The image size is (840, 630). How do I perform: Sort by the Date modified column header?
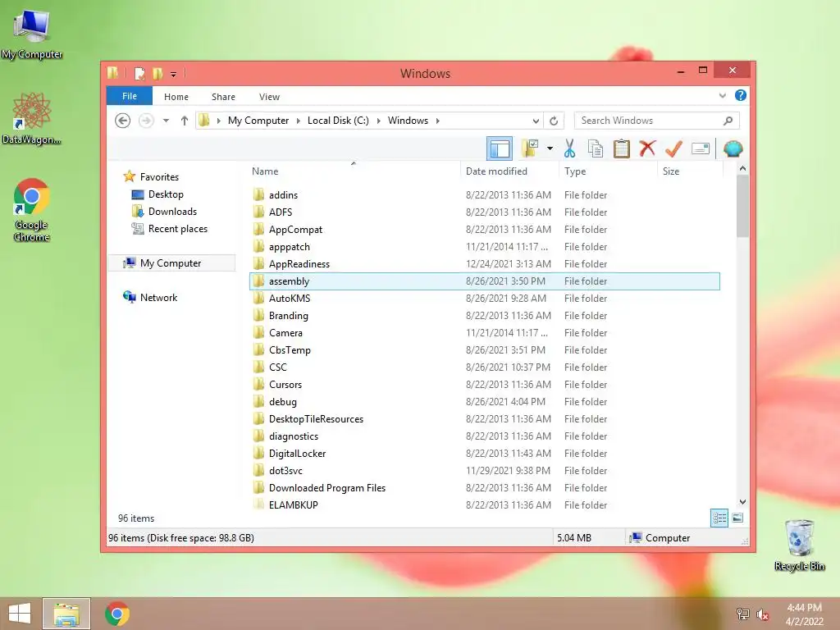click(x=496, y=171)
